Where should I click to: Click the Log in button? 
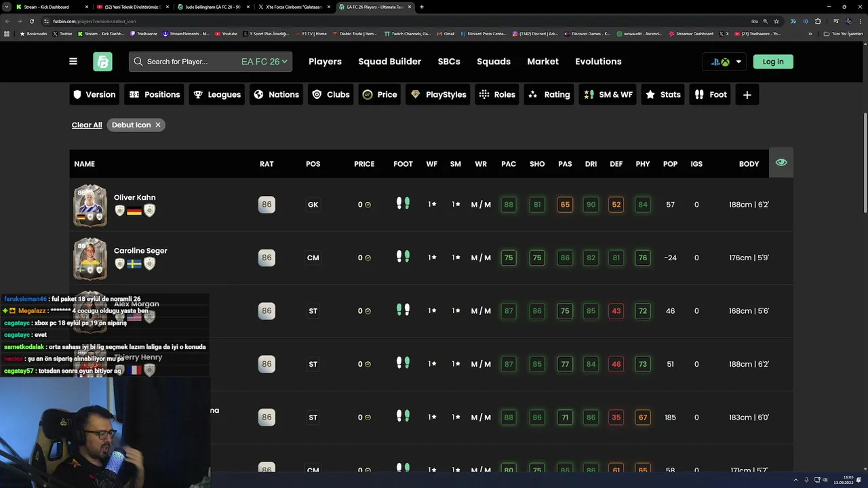click(x=773, y=62)
